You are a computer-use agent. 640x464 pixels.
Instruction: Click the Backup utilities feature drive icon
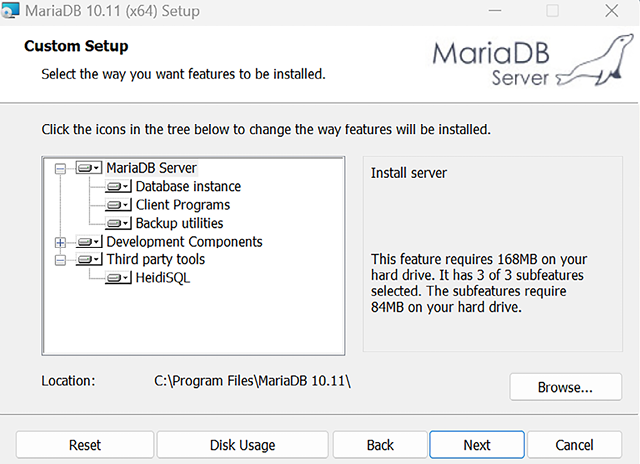click(x=119, y=224)
